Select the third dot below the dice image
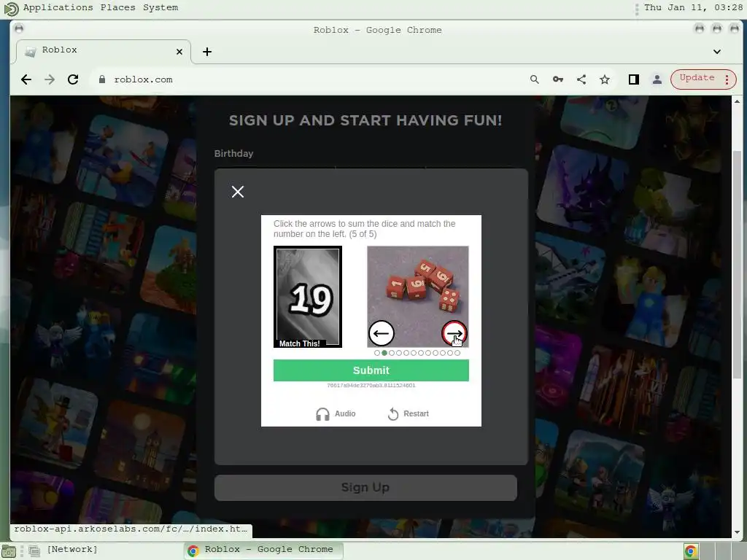This screenshot has height=560, width=747. 392,353
